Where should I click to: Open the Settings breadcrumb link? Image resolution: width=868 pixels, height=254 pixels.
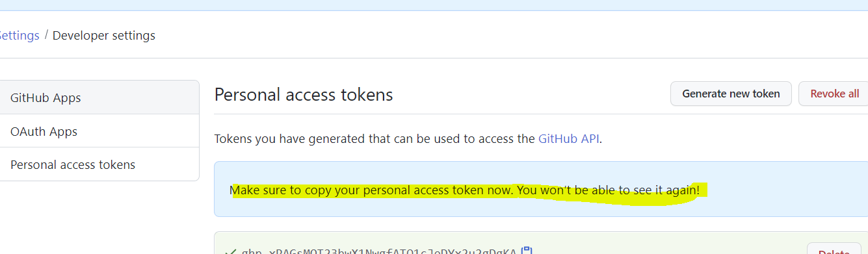pyautogui.click(x=20, y=35)
